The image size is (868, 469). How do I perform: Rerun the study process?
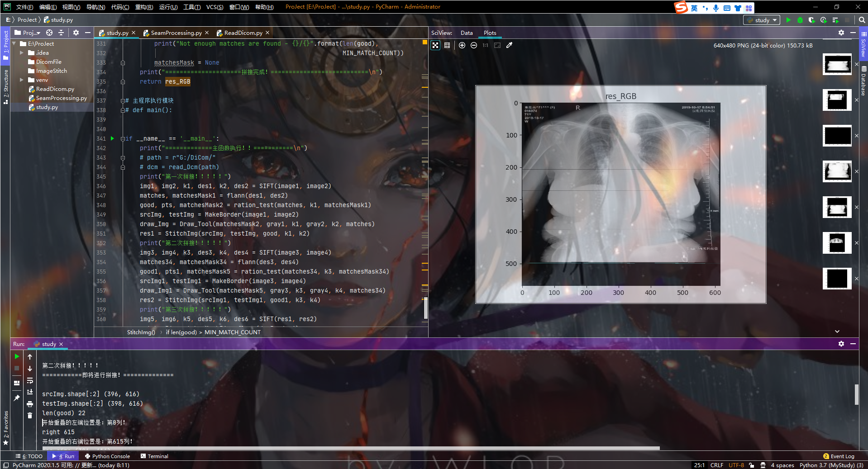(x=17, y=356)
